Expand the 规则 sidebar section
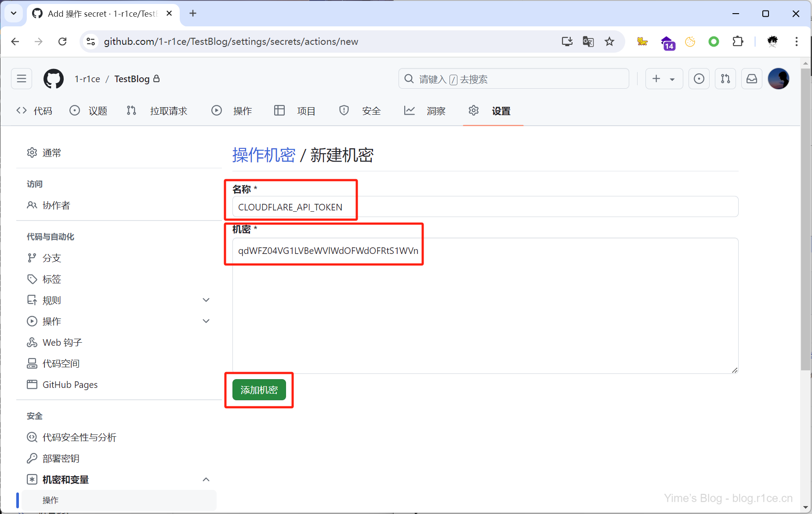The width and height of the screenshot is (812, 514). click(206, 300)
